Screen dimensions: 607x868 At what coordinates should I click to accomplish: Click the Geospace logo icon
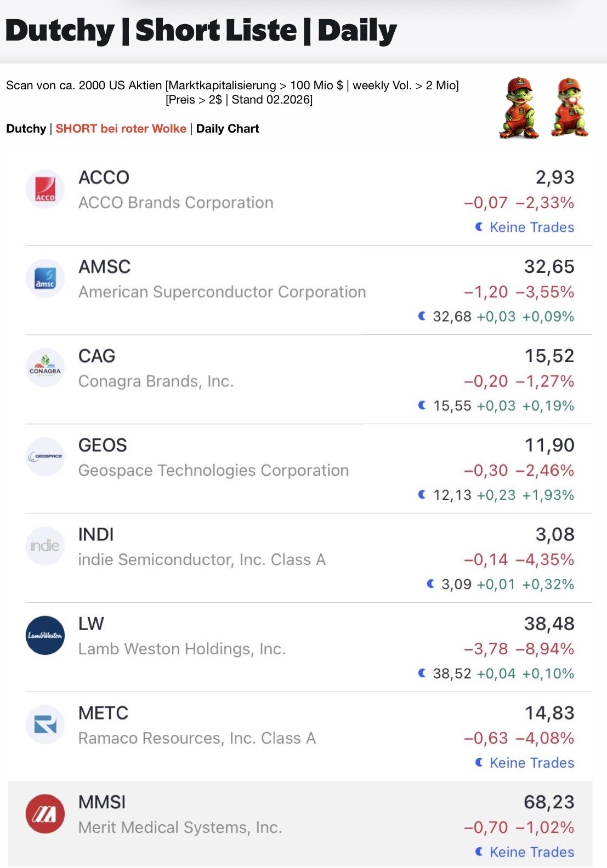click(45, 456)
